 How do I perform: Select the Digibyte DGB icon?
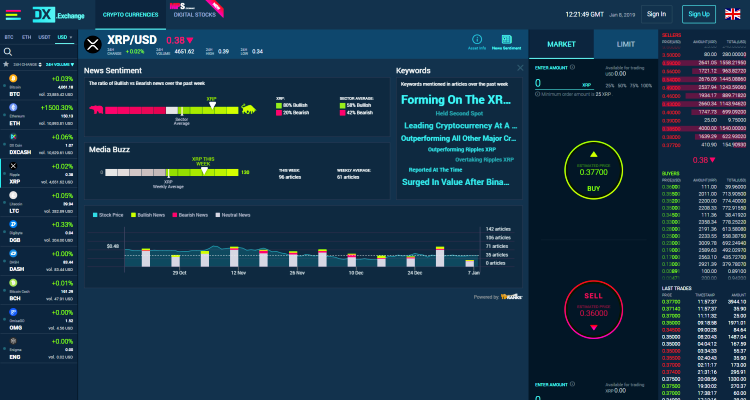pos(13,224)
